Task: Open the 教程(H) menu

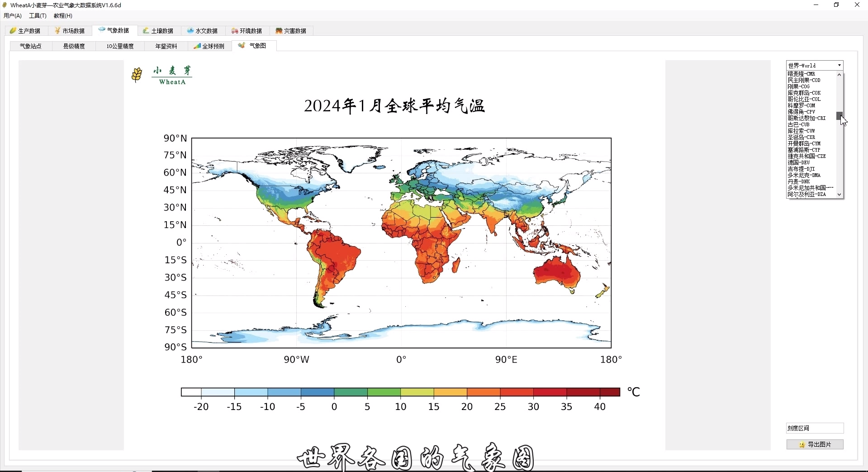Action: [63, 16]
